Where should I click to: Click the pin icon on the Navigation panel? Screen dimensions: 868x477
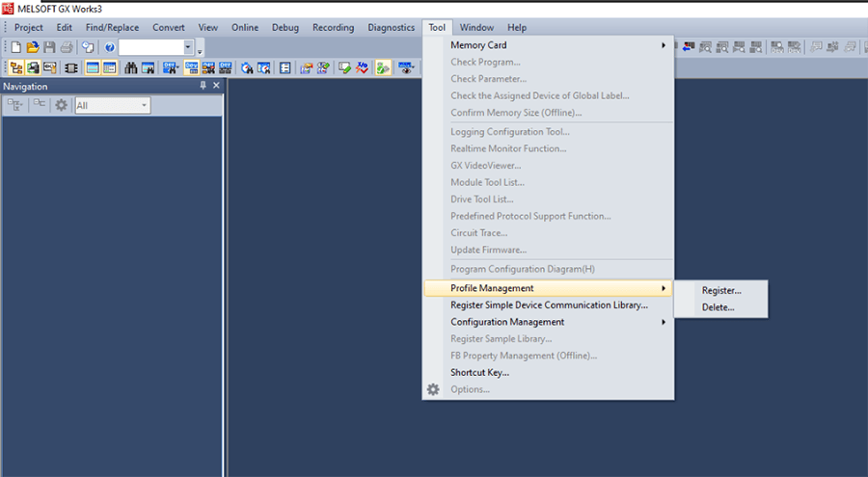point(203,86)
